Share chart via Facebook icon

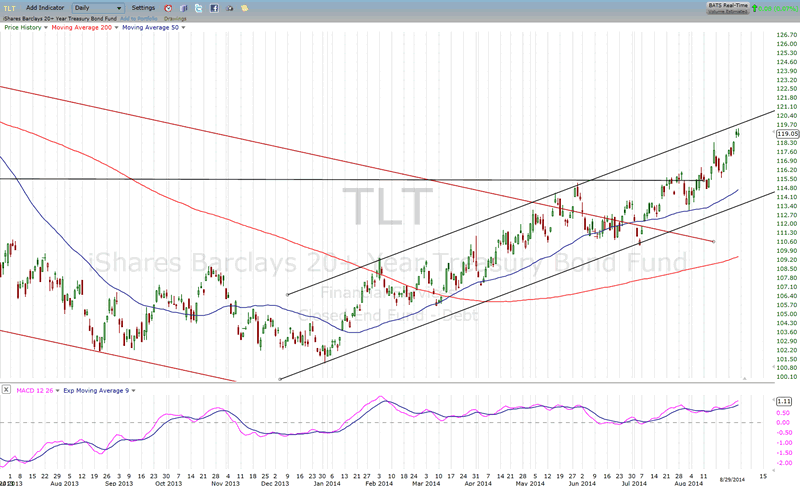pos(214,8)
